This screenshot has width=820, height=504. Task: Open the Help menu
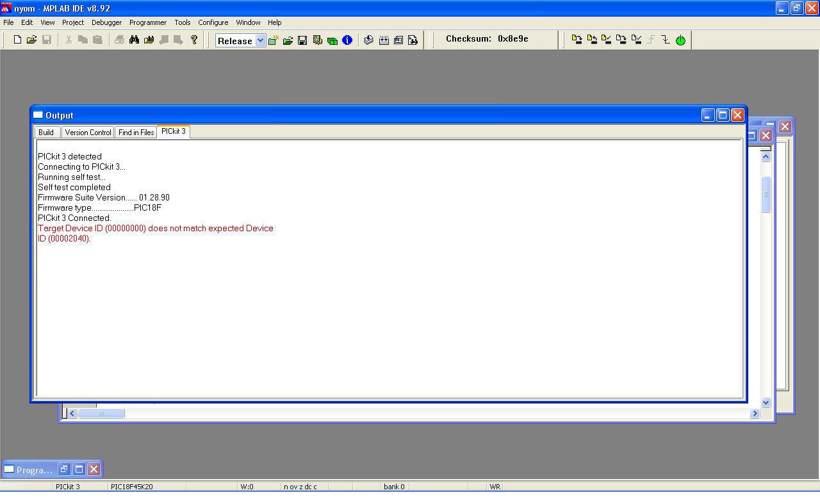pos(275,22)
